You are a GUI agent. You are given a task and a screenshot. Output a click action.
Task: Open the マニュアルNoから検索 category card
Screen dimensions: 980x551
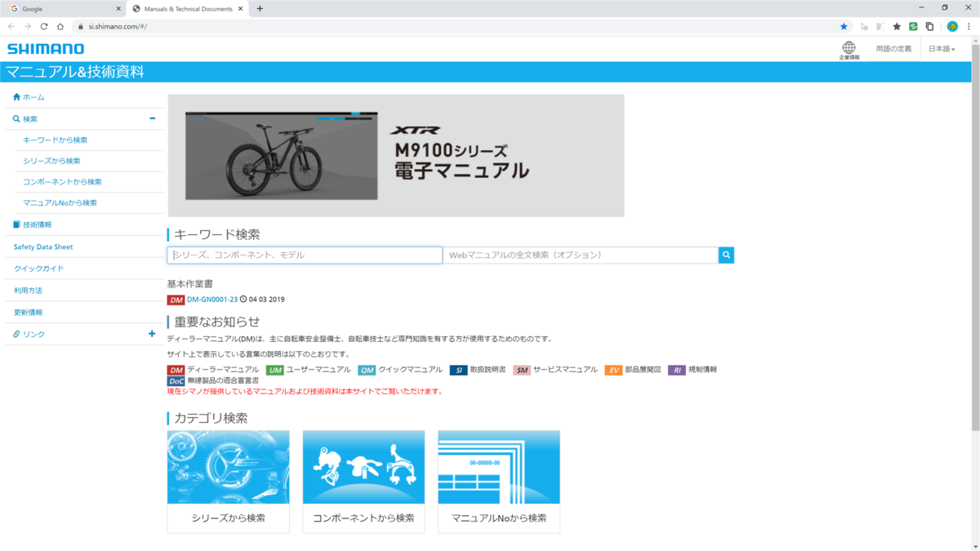[499, 482]
